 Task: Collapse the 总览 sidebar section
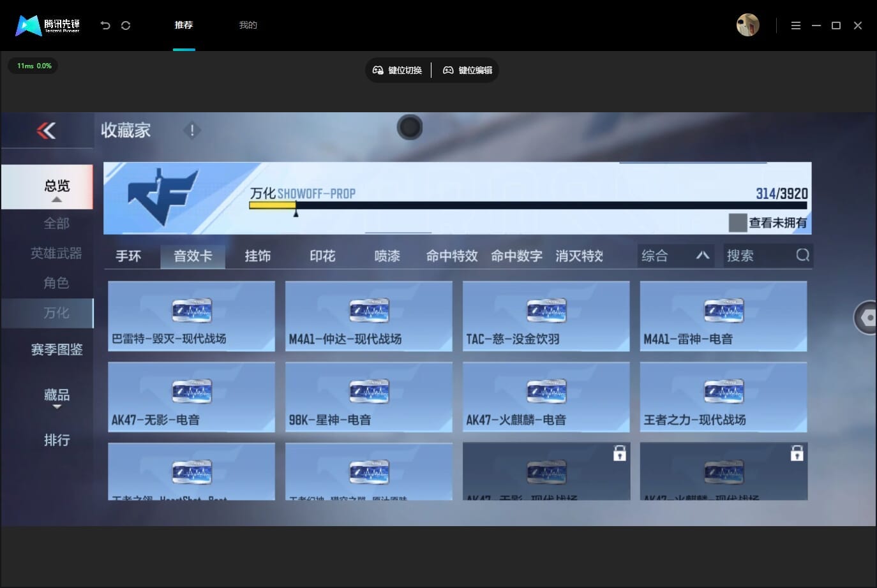(x=47, y=187)
